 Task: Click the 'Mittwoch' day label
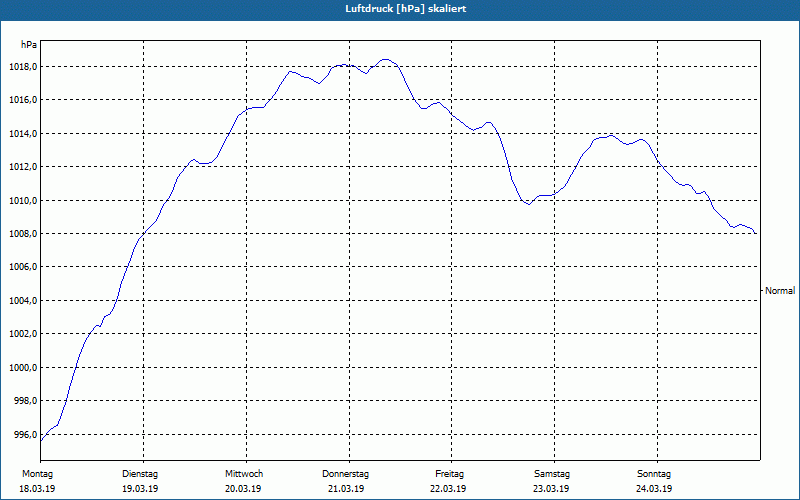click(x=244, y=474)
